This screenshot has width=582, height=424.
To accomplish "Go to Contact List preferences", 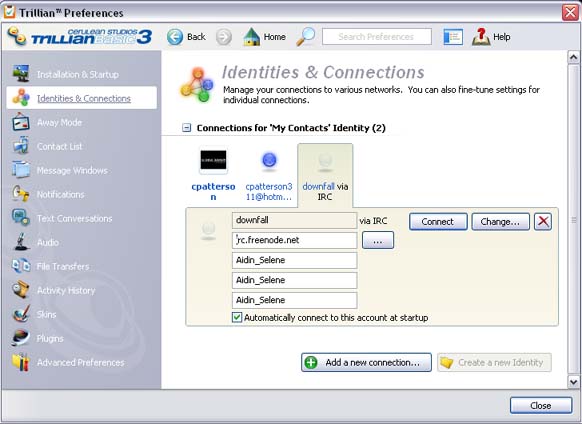I will pyautogui.click(x=59, y=147).
